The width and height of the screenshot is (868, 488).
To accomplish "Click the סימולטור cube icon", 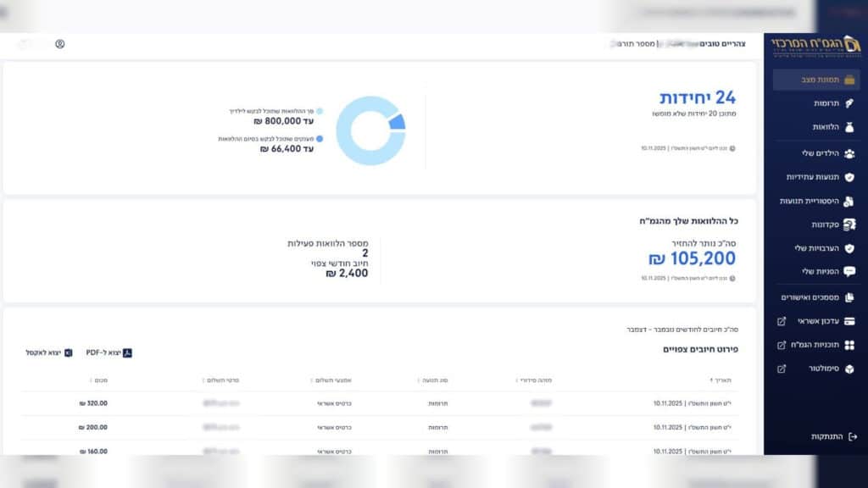I will coord(849,369).
